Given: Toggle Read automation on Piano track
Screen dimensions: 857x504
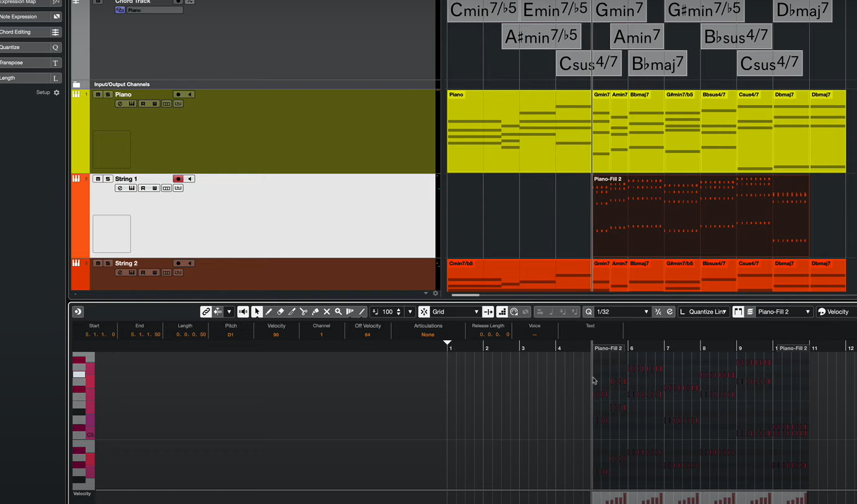Looking at the screenshot, I should click(x=143, y=104).
